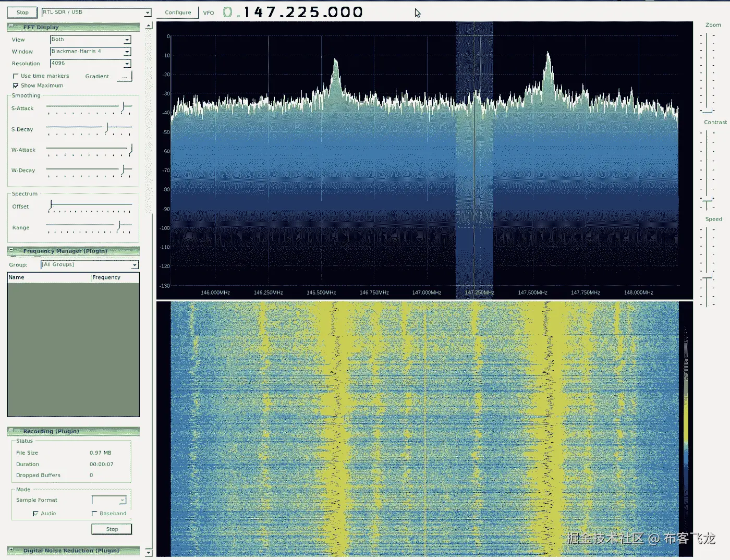Adjust the W-Decay slider
Viewport: 730px width, 560px height.
click(x=89, y=171)
